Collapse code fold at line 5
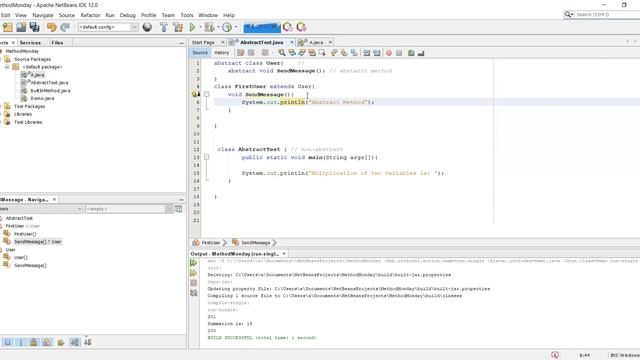640x360 pixels. click(207, 94)
